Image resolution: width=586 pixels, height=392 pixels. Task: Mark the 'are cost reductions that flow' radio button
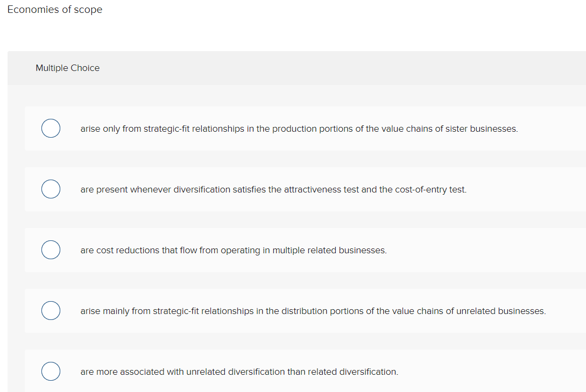coord(51,251)
